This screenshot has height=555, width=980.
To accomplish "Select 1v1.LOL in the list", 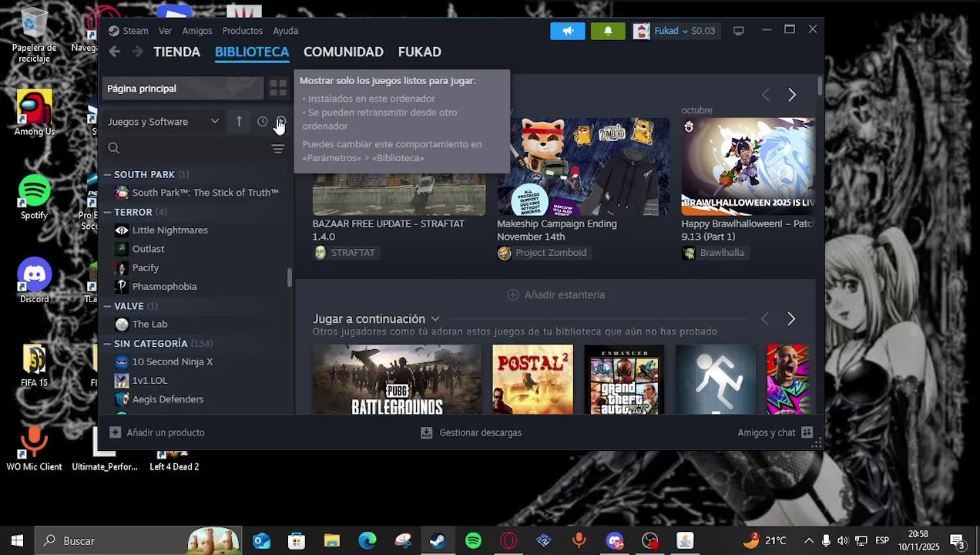I will coord(141,381).
